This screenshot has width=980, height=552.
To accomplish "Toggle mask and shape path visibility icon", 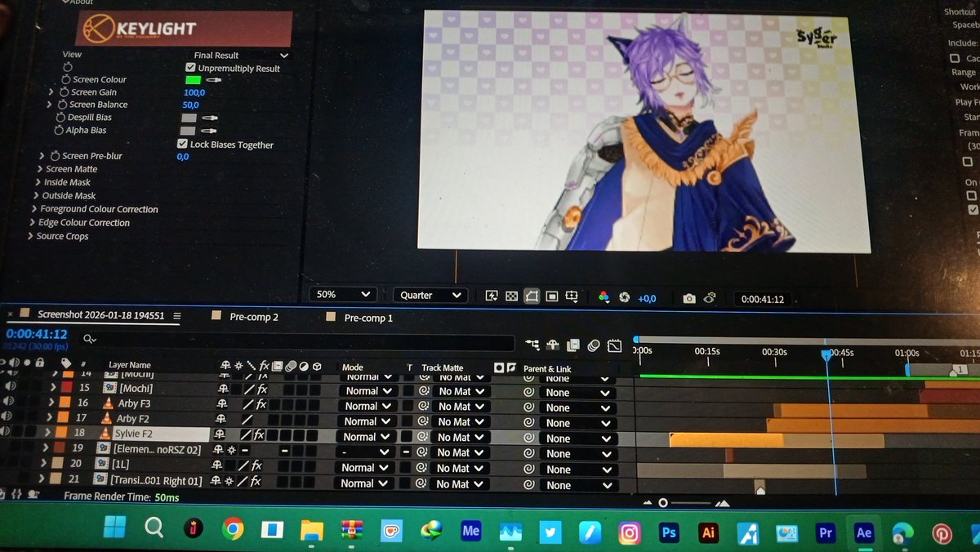I will (x=532, y=296).
